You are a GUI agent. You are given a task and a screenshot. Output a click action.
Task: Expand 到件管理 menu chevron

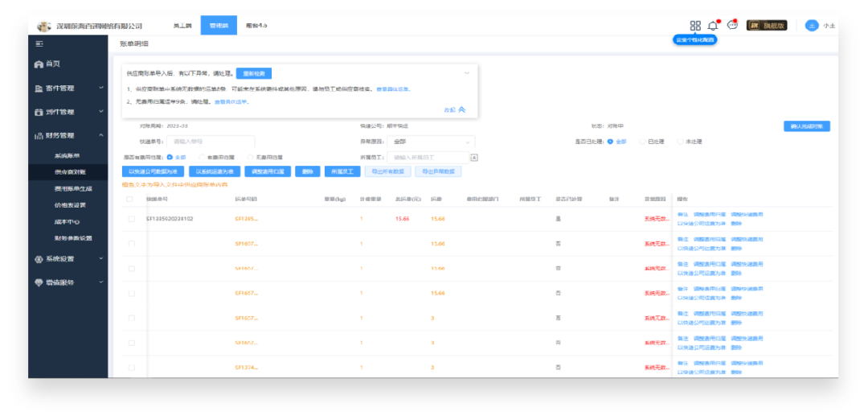point(101,112)
